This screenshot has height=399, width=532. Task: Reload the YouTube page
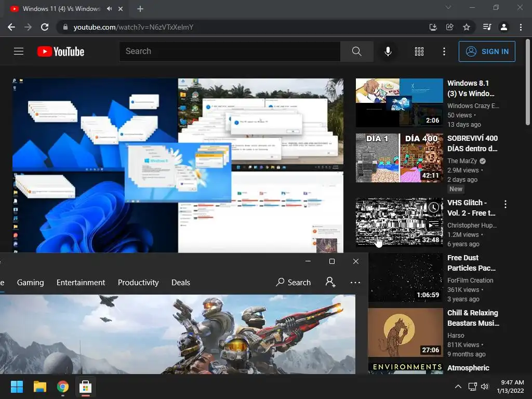pyautogui.click(x=45, y=27)
